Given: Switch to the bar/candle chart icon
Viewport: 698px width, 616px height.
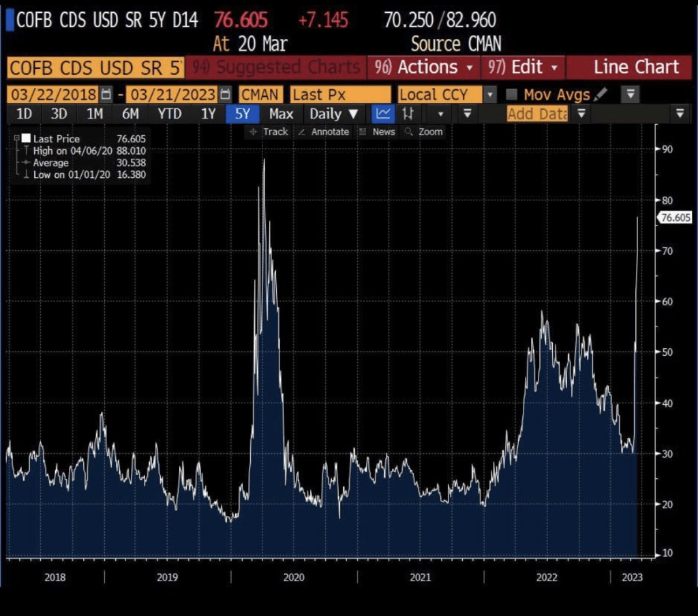Looking at the screenshot, I should pos(408,114).
